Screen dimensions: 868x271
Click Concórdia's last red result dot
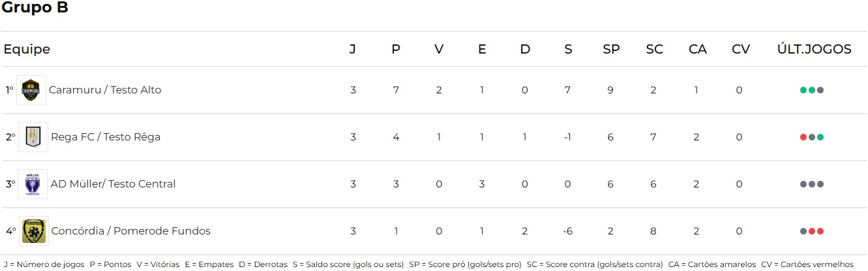coord(820,231)
